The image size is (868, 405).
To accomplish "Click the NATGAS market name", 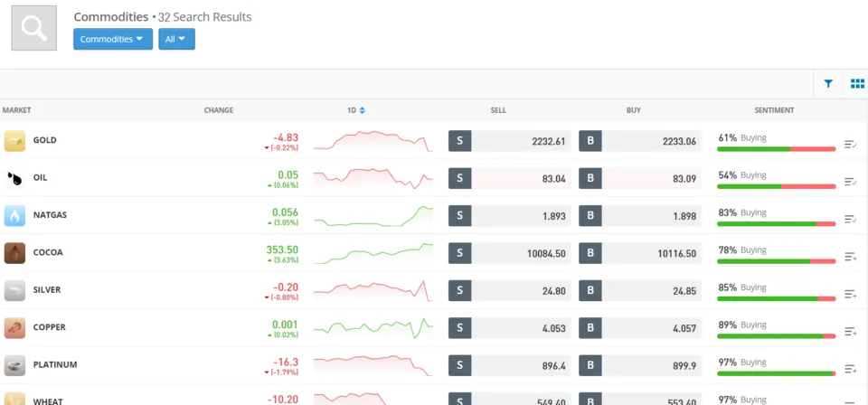I will (50, 214).
